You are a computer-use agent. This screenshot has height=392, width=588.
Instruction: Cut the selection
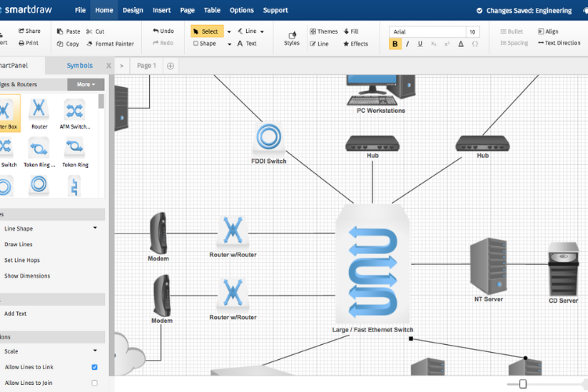[x=95, y=31]
